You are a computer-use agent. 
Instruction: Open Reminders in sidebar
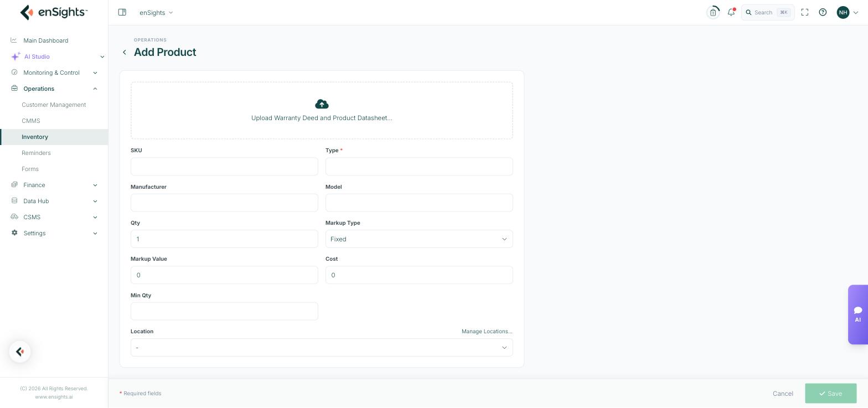click(x=36, y=153)
